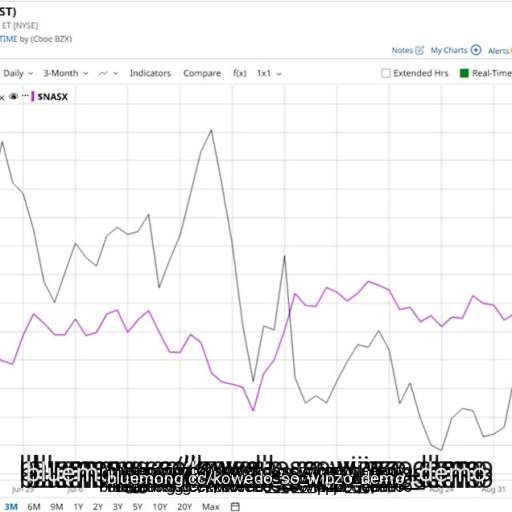Screen dimensions: 512x512
Task: Open the 3-Month period dropdown
Action: (x=66, y=73)
